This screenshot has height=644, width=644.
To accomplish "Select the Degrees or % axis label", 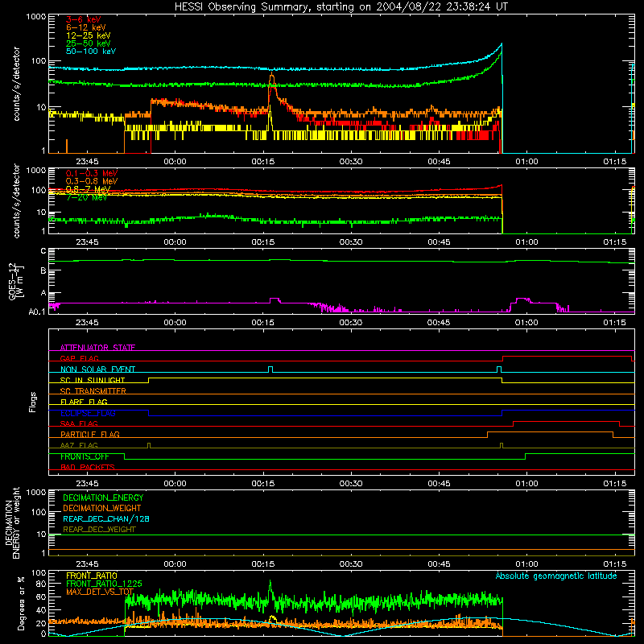I will (21, 603).
